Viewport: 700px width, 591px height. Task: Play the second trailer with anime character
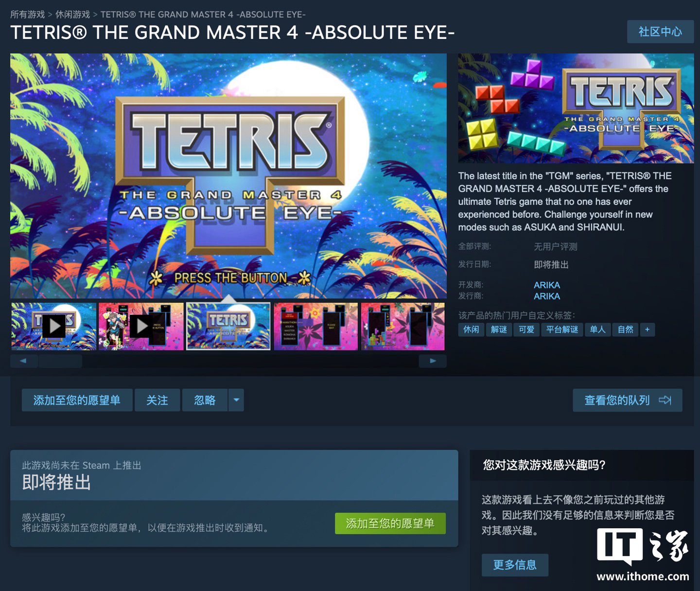(141, 326)
